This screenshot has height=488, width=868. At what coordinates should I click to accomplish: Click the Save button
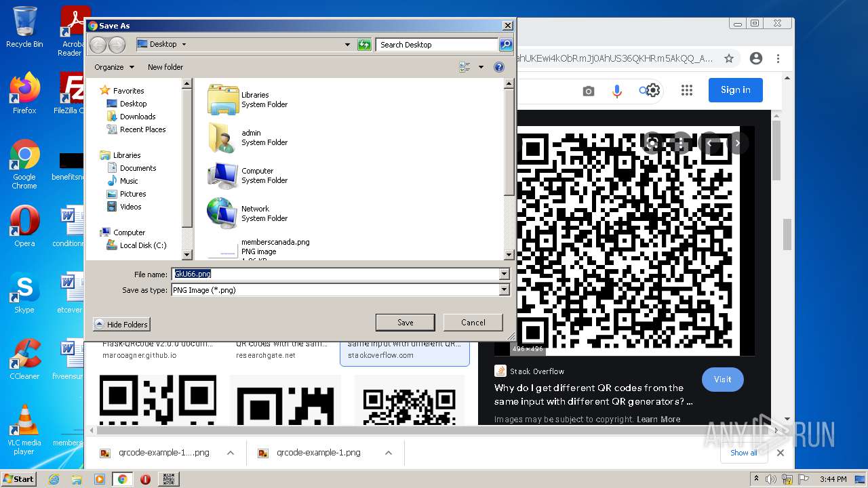click(406, 323)
